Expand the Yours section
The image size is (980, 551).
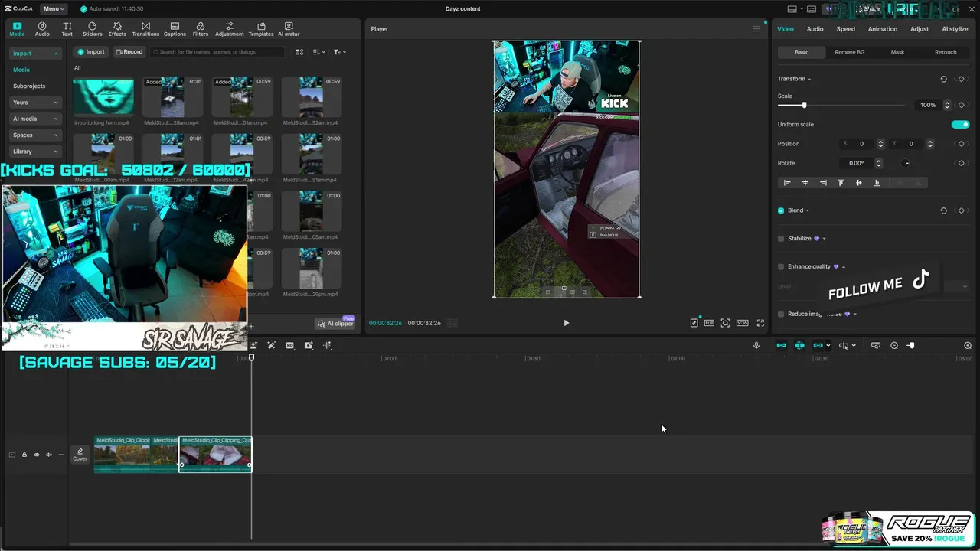pyautogui.click(x=35, y=103)
